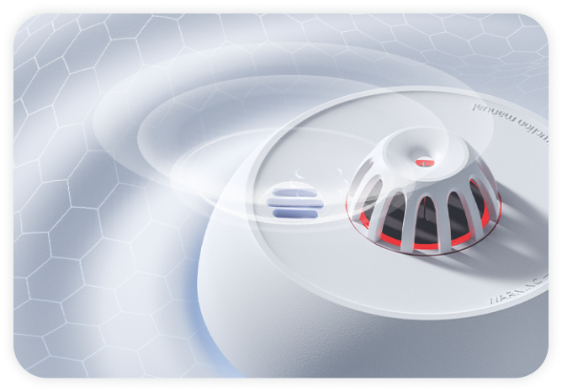Click the bottom slit of the speaker vent
562x392 pixels.
point(294,214)
